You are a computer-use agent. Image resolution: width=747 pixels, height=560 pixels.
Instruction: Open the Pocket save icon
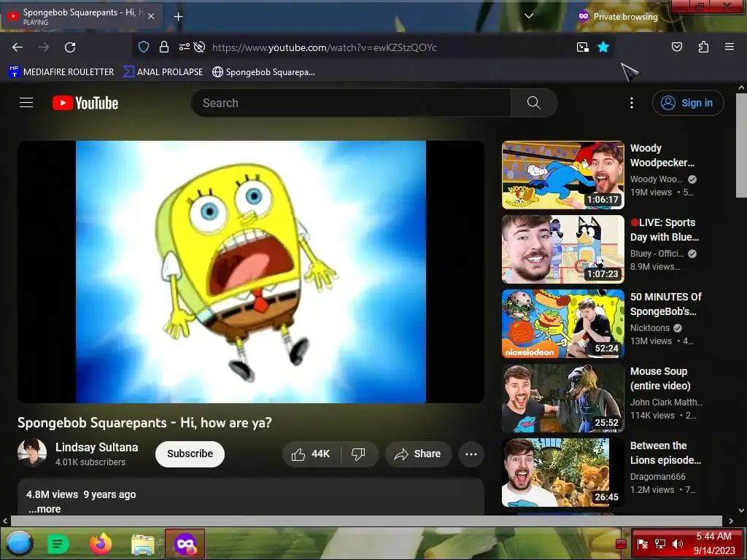click(676, 47)
